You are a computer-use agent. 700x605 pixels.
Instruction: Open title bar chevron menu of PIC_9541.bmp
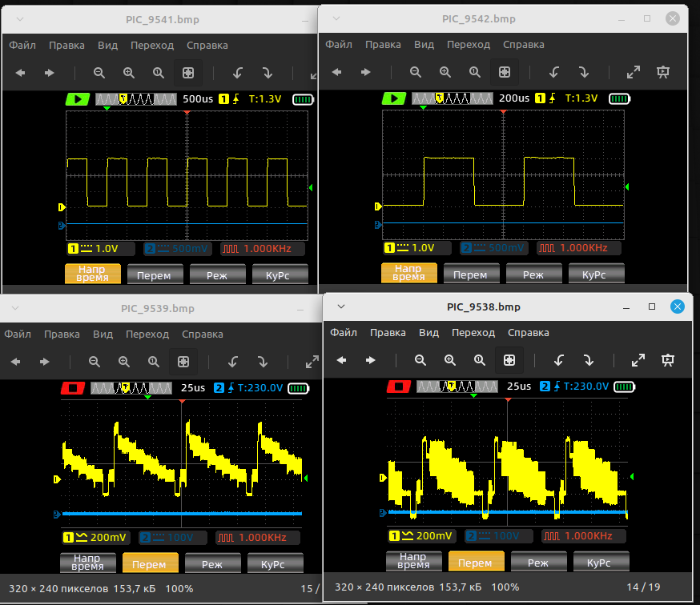20,19
